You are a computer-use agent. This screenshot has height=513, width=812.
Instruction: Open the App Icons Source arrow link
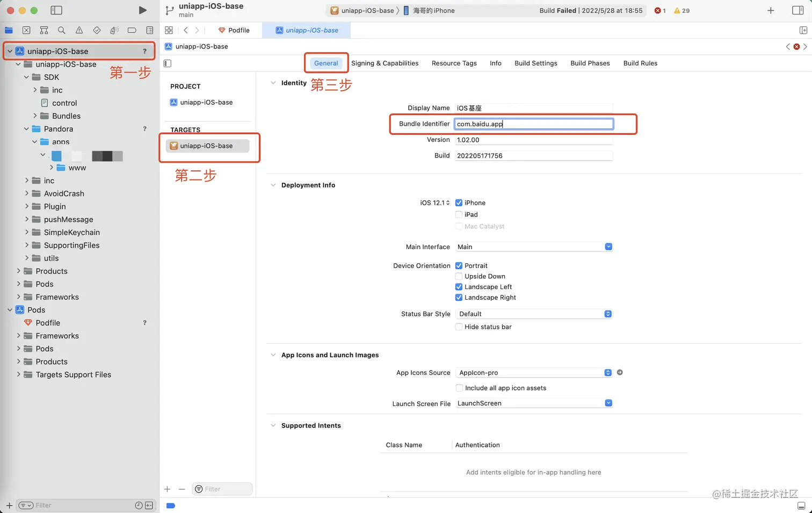[620, 372]
